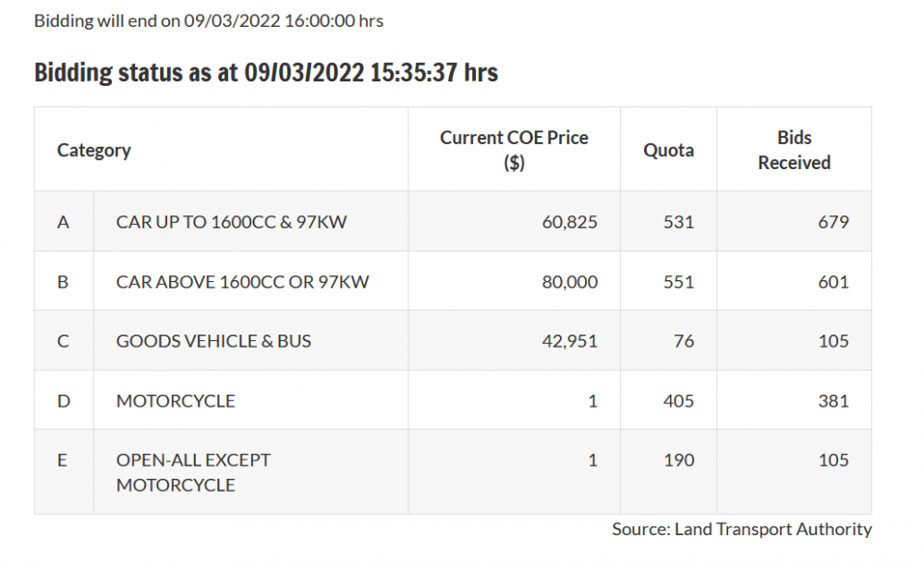Select the Bids Received column header
The height and width of the screenshot is (562, 924).
(794, 150)
